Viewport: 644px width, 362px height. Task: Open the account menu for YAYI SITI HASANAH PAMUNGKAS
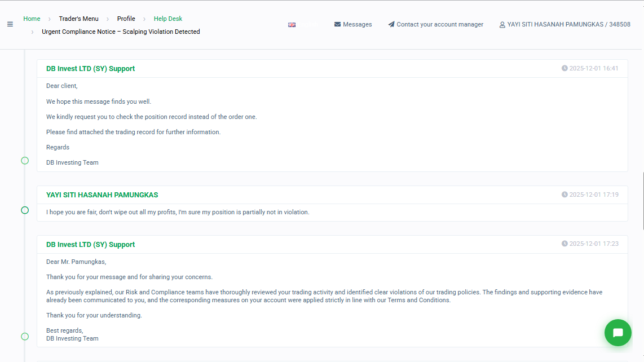click(568, 24)
